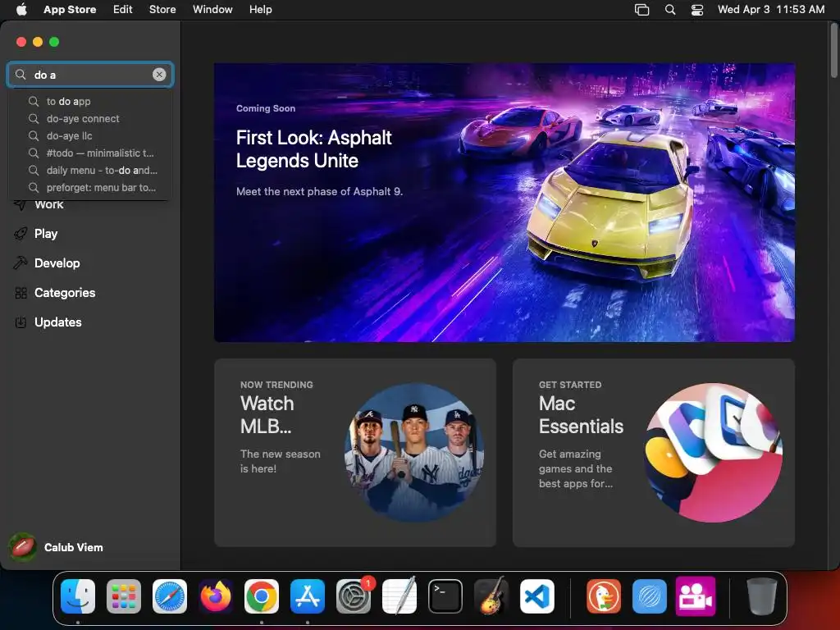Click the search field containing "do a"
The width and height of the screenshot is (840, 630).
point(90,75)
